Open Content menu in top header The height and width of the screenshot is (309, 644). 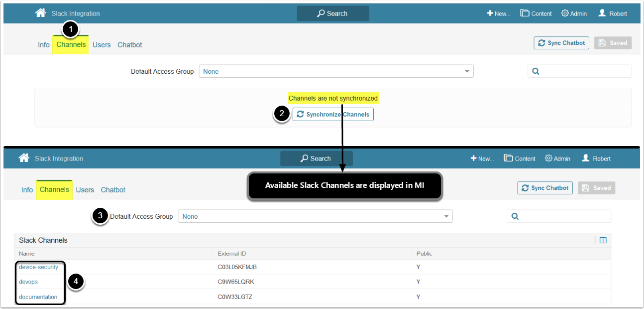pos(536,13)
